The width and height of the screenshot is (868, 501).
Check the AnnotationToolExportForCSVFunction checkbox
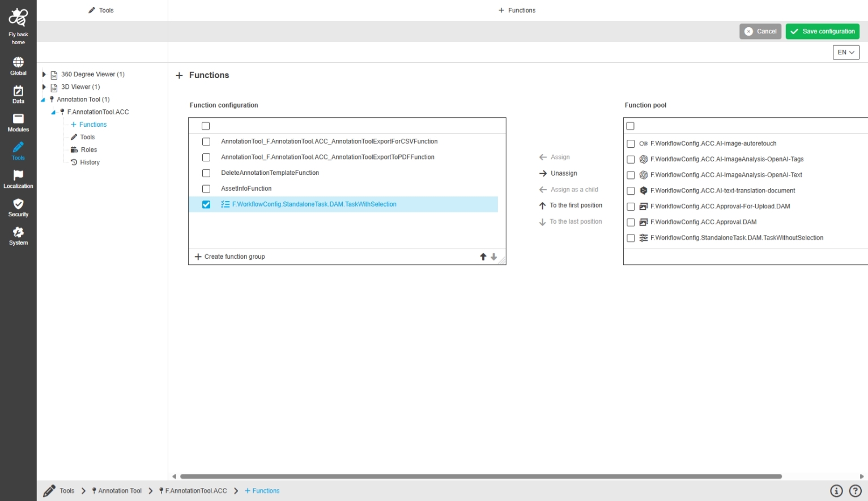206,142
